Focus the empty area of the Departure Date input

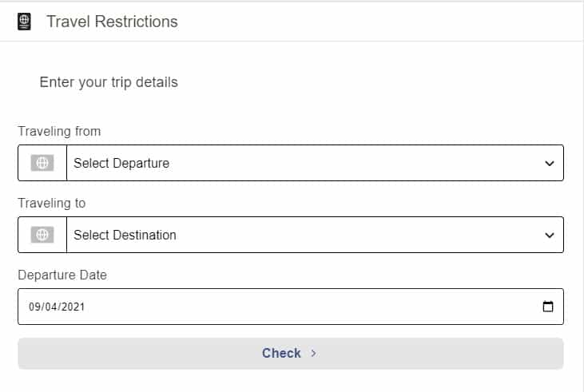pyautogui.click(x=313, y=307)
